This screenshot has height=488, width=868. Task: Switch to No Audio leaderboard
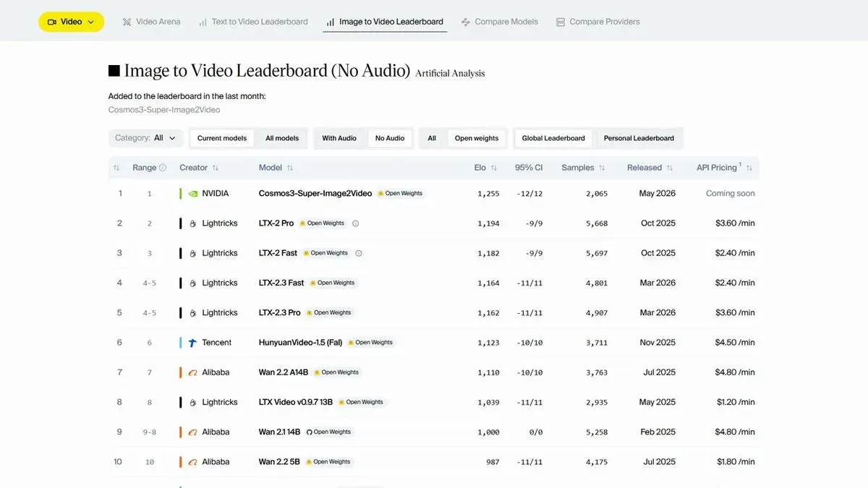[390, 138]
